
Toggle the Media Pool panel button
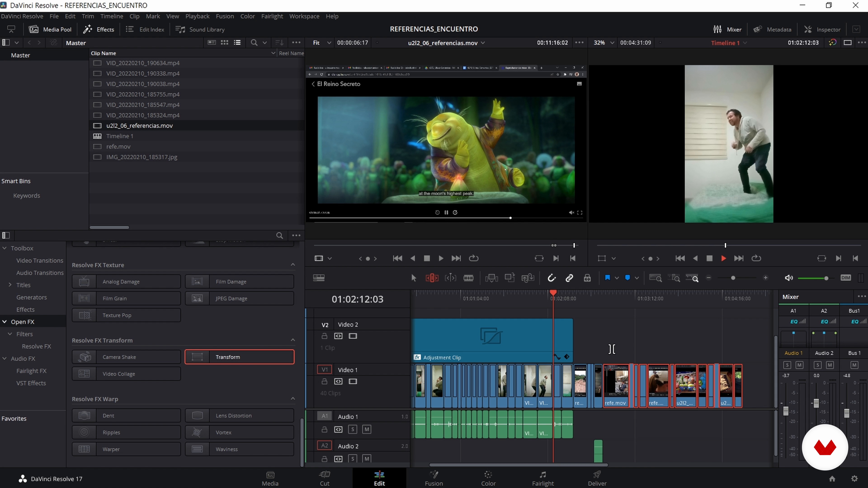pyautogui.click(x=51, y=29)
